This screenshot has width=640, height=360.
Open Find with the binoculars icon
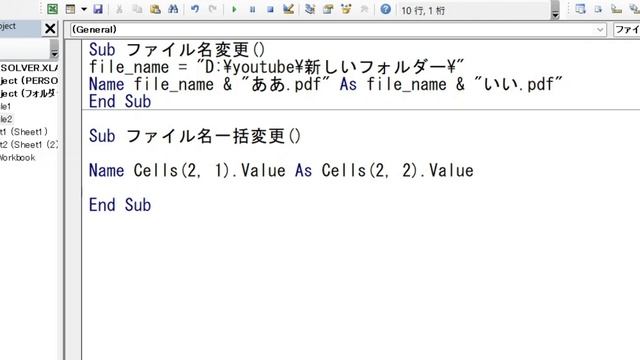tap(173, 9)
